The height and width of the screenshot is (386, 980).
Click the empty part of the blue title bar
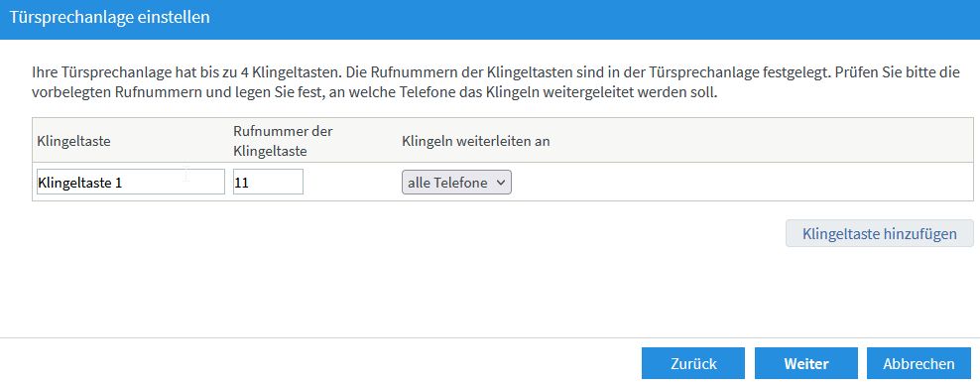(594, 19)
